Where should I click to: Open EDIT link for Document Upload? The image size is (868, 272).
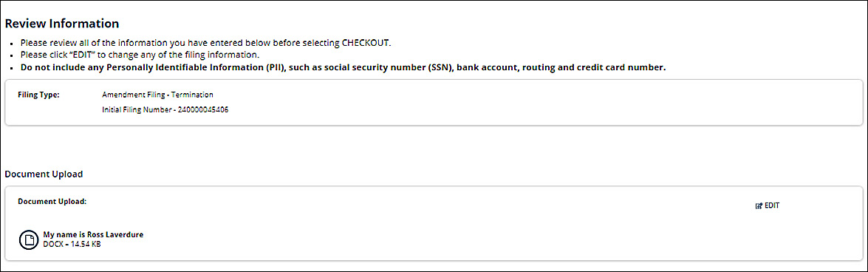(768, 205)
